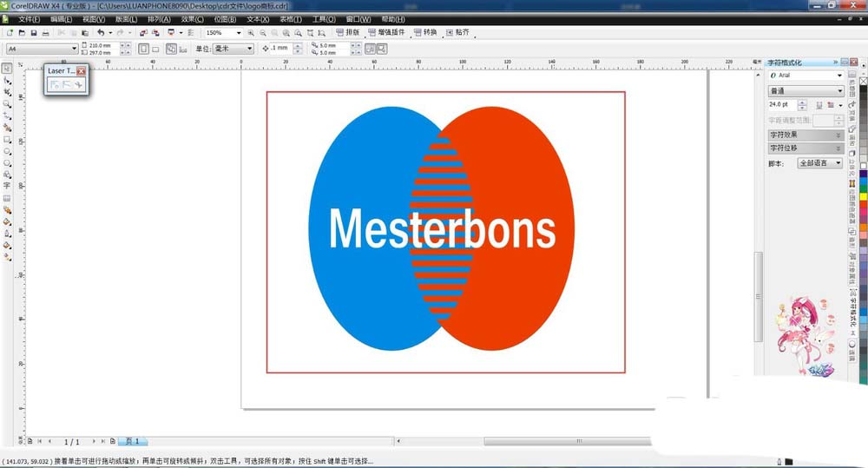Select the Polygon tool
This screenshot has width=868, height=468.
pyautogui.click(x=7, y=163)
